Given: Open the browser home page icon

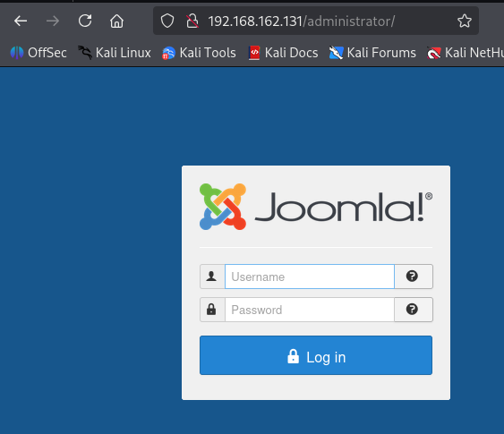Looking at the screenshot, I should 116,21.
